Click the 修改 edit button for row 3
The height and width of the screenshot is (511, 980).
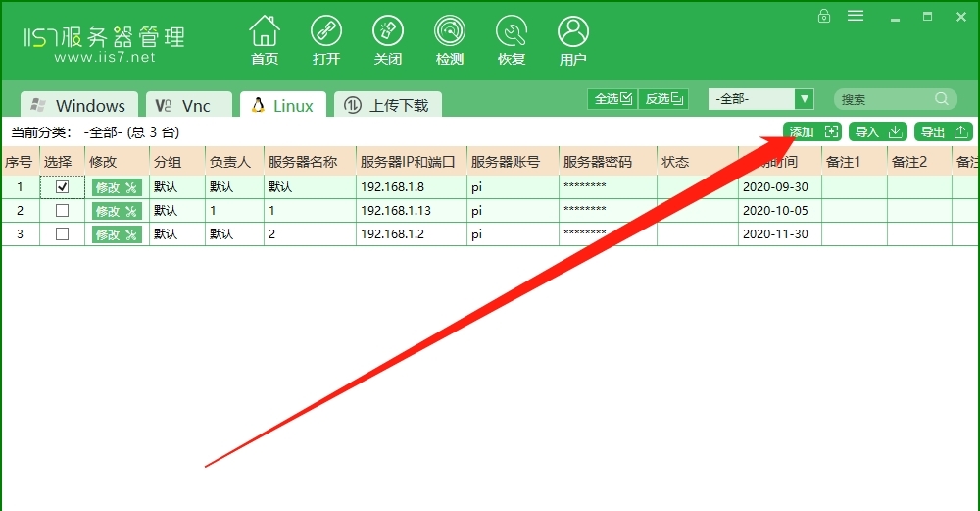click(x=117, y=234)
